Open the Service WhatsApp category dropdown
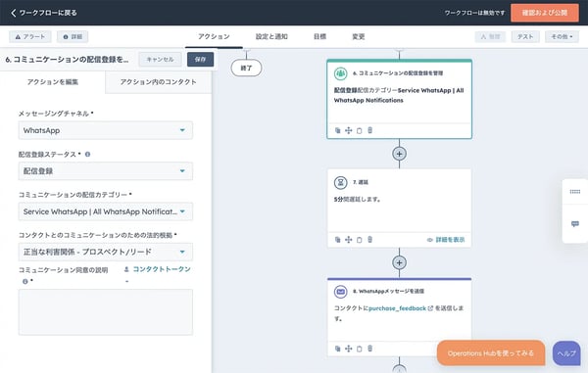 coord(106,211)
